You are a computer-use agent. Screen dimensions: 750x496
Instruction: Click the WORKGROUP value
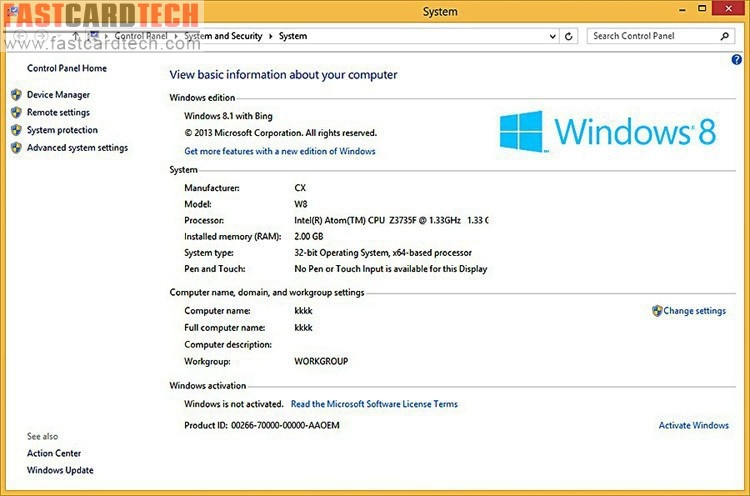pos(321,361)
